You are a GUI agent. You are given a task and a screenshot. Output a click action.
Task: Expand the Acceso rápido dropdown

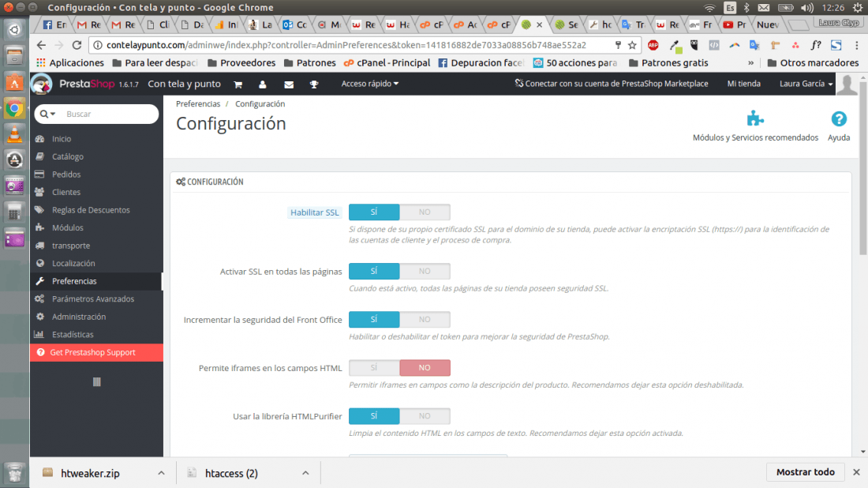(x=370, y=84)
